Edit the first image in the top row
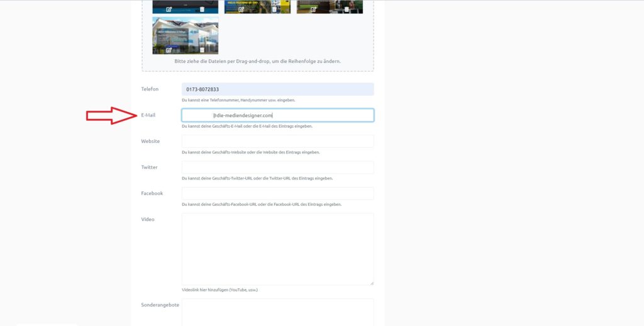644x326 pixels. click(x=169, y=10)
